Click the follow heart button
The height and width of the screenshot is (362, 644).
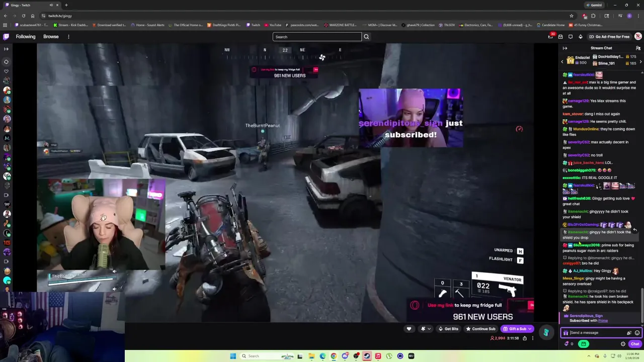pos(409,329)
